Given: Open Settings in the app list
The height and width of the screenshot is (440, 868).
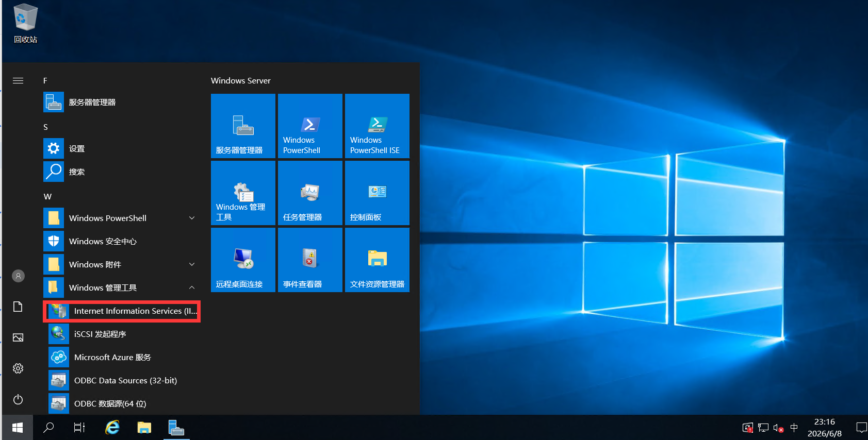Looking at the screenshot, I should [x=121, y=148].
